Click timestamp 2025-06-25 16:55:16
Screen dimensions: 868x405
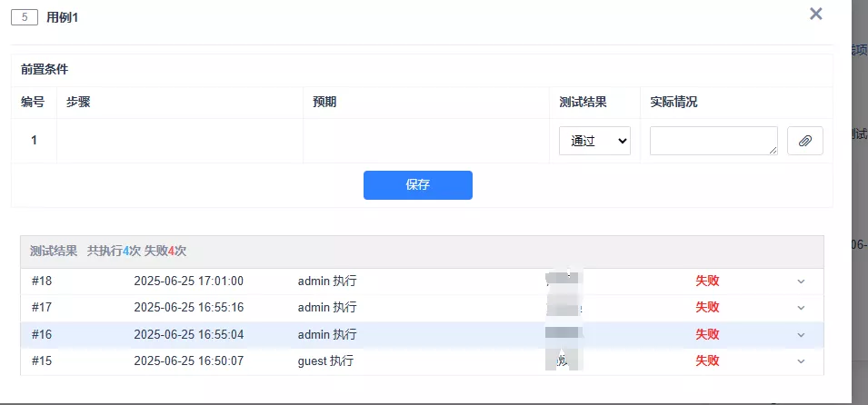tap(188, 308)
